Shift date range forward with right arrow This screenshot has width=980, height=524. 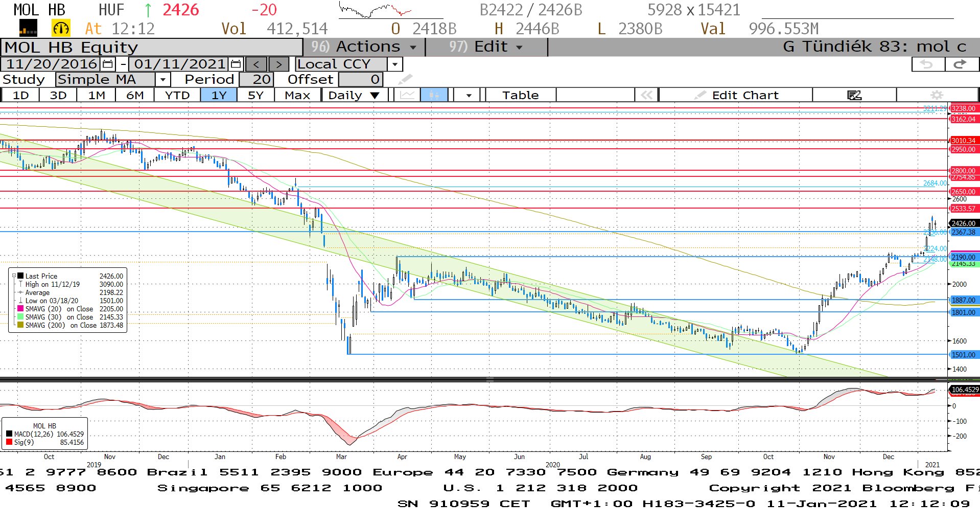[x=278, y=64]
